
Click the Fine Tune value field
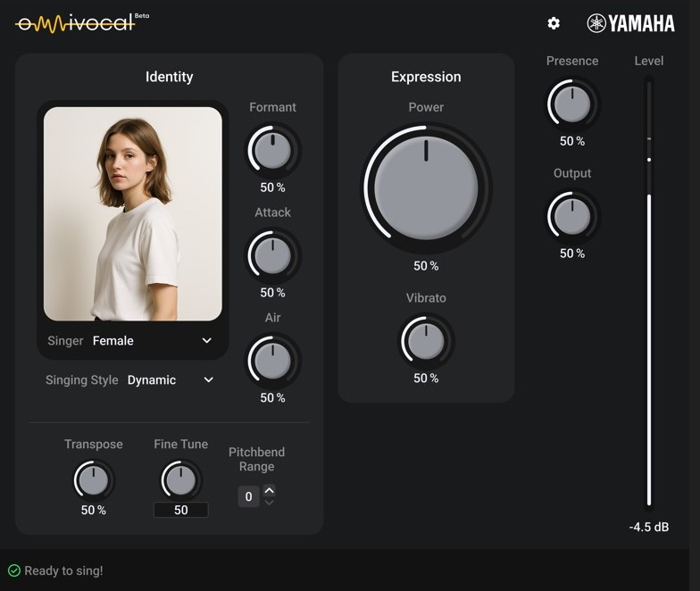(180, 511)
